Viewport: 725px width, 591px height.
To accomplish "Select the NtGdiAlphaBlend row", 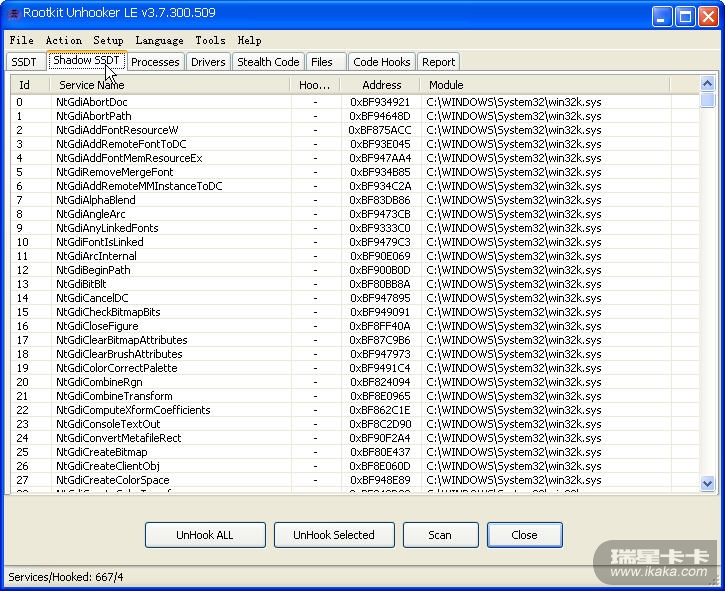I will coord(355,200).
